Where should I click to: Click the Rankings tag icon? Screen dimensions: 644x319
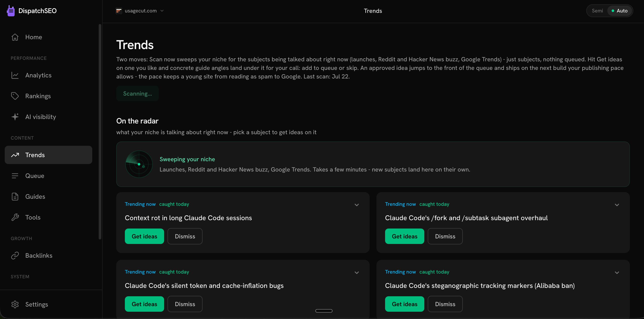pos(15,96)
